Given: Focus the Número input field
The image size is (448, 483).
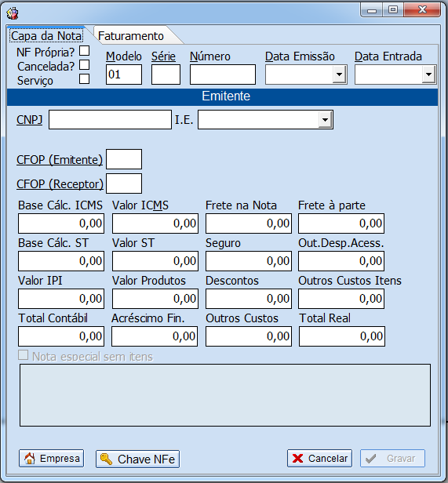Looking at the screenshot, I should (x=223, y=74).
